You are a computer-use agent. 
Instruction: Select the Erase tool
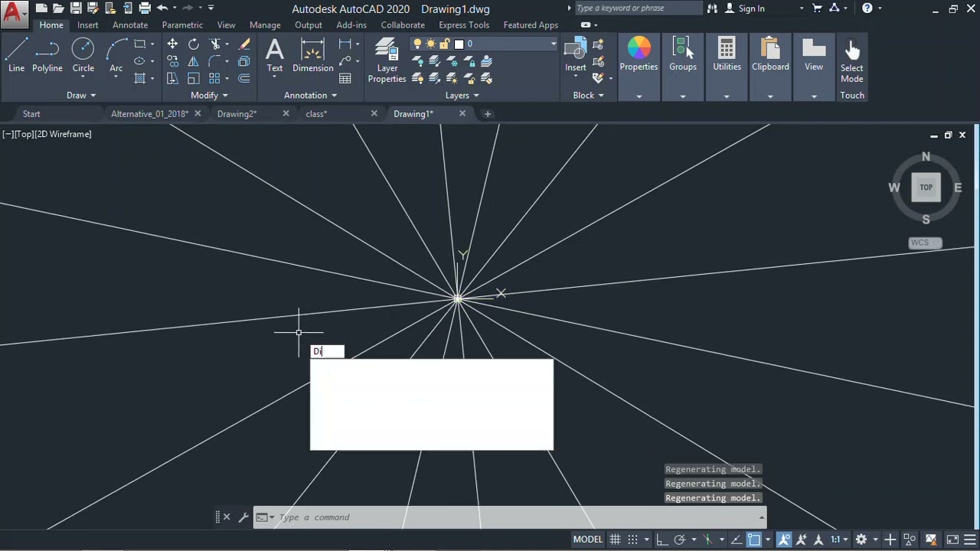pyautogui.click(x=244, y=44)
